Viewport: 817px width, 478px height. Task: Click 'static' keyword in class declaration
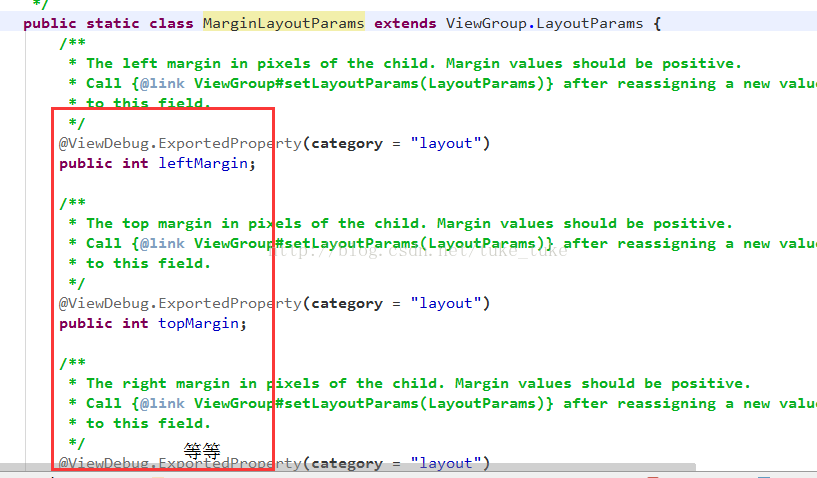click(113, 23)
